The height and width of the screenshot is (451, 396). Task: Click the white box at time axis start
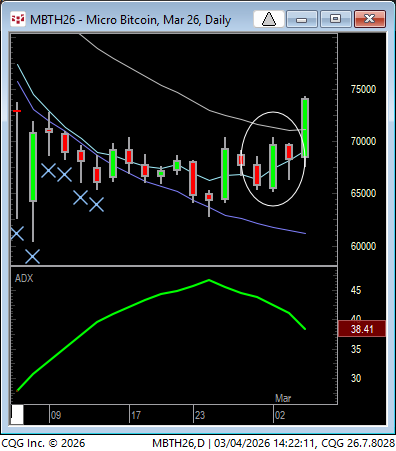pos(17,414)
